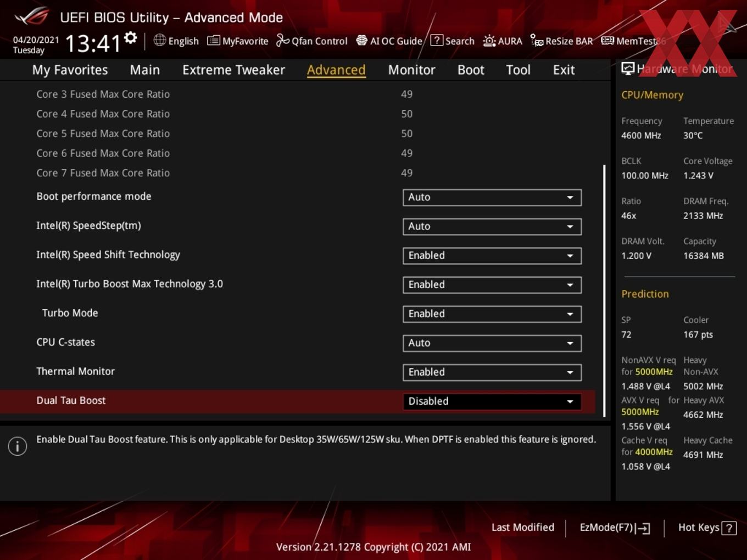Switch to Main tab
This screenshot has width=747, height=560.
145,70
